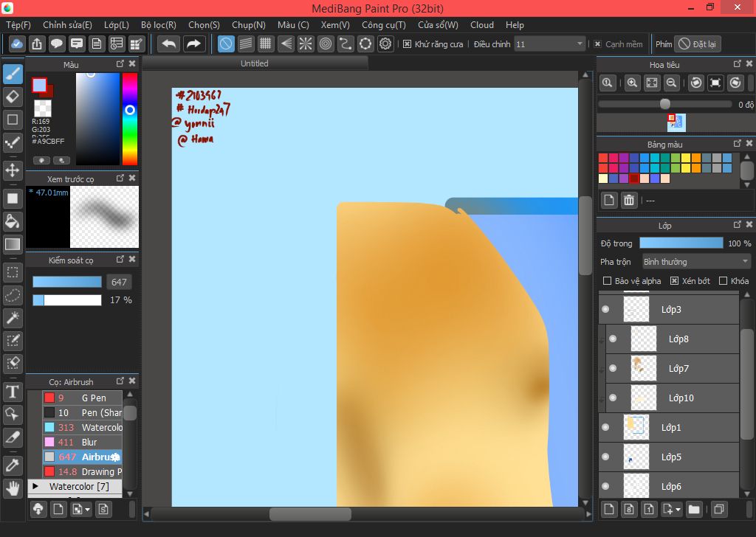The image size is (756, 537).
Task: Enable parallel snap guide
Action: coord(246,44)
